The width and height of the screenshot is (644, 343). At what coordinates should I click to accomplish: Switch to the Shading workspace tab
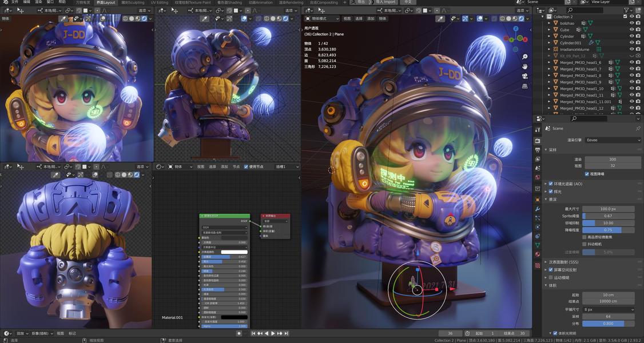click(x=229, y=2)
